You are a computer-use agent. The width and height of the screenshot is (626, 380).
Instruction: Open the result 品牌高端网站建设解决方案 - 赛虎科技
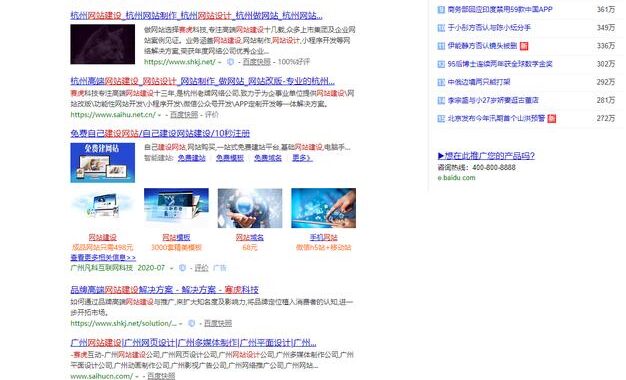(164, 290)
